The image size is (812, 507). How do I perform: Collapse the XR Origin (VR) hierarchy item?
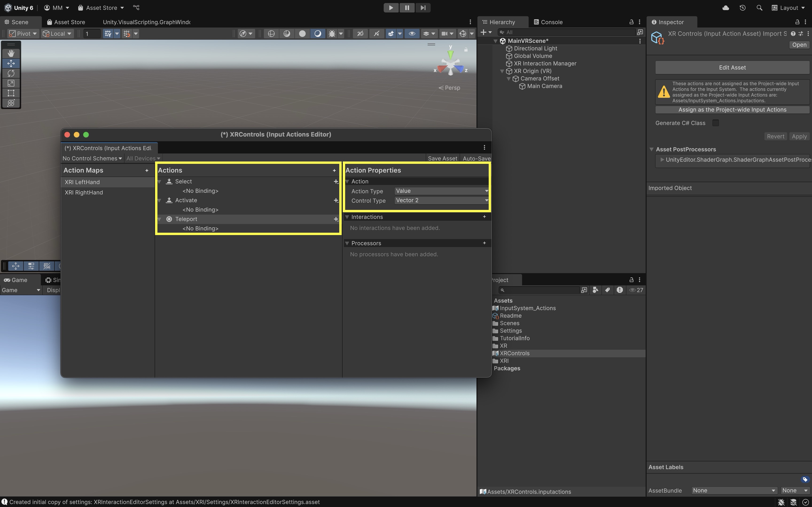pos(502,71)
